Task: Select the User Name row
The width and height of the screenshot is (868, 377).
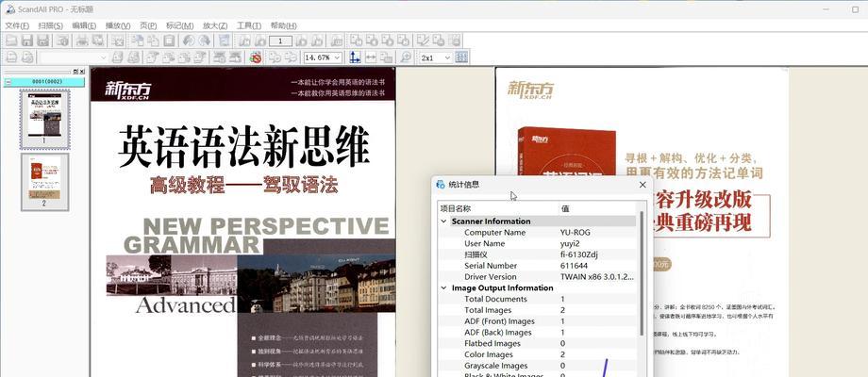Action: 537,243
